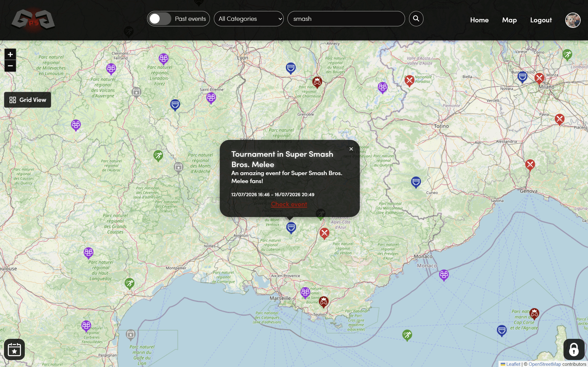Click the padlock icon at bottom right
The width and height of the screenshot is (588, 367).
[574, 349]
